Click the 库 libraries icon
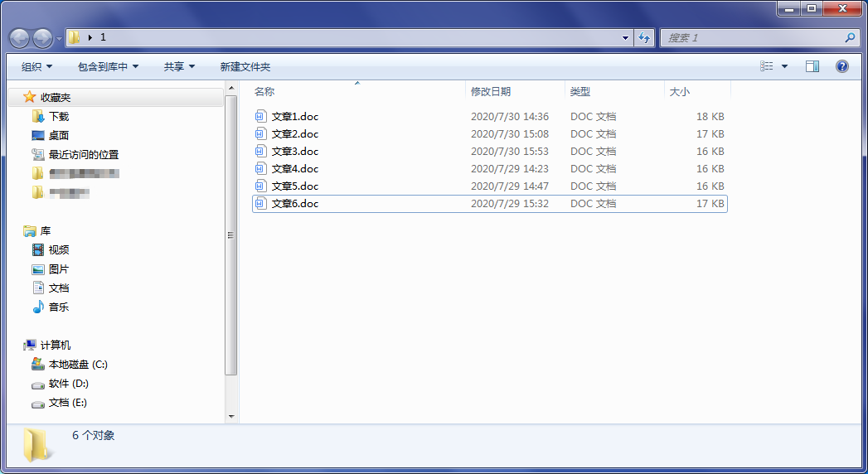Image resolution: width=868 pixels, height=474 pixels. tap(29, 231)
